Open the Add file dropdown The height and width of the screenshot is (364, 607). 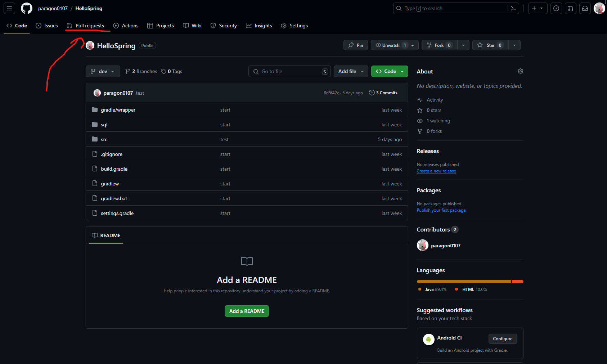pyautogui.click(x=351, y=71)
